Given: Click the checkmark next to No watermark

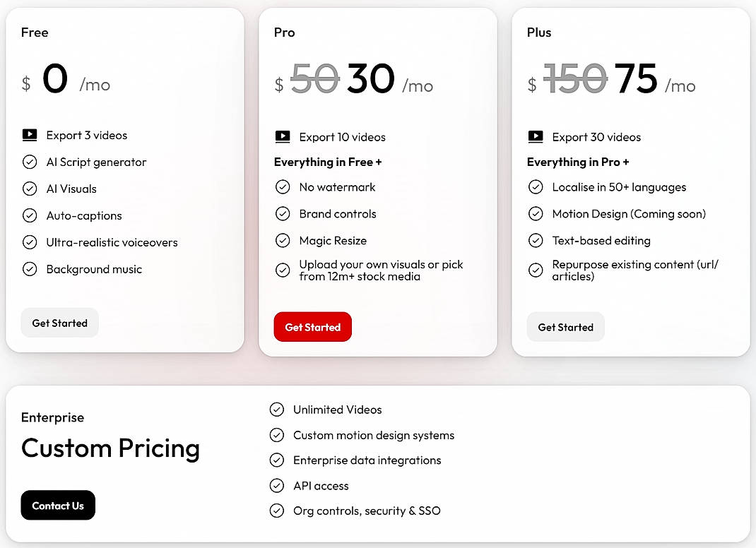Looking at the screenshot, I should click(x=282, y=186).
